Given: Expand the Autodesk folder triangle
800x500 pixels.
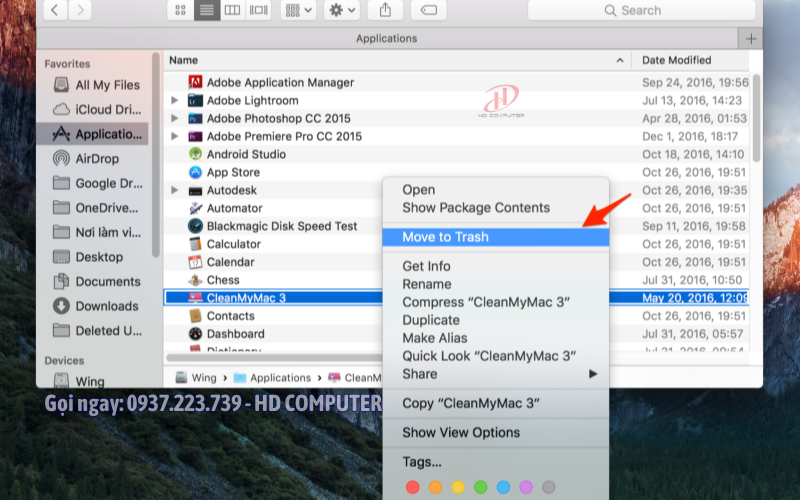Looking at the screenshot, I should coord(175,190).
